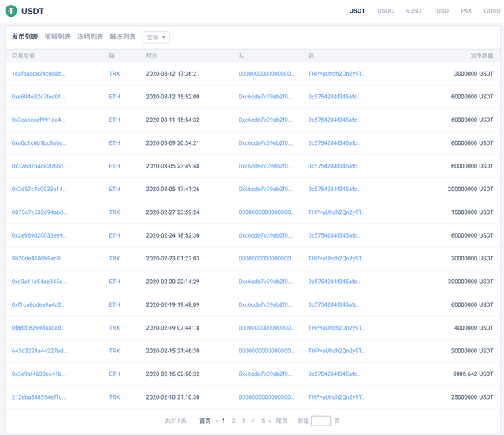This screenshot has height=435, width=504.
Task: Open transaction hash 0x3e9af4630ec41b...
Action: (39, 374)
